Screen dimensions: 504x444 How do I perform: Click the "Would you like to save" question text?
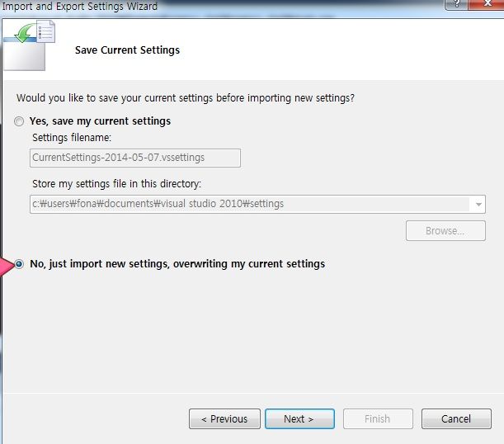point(186,97)
